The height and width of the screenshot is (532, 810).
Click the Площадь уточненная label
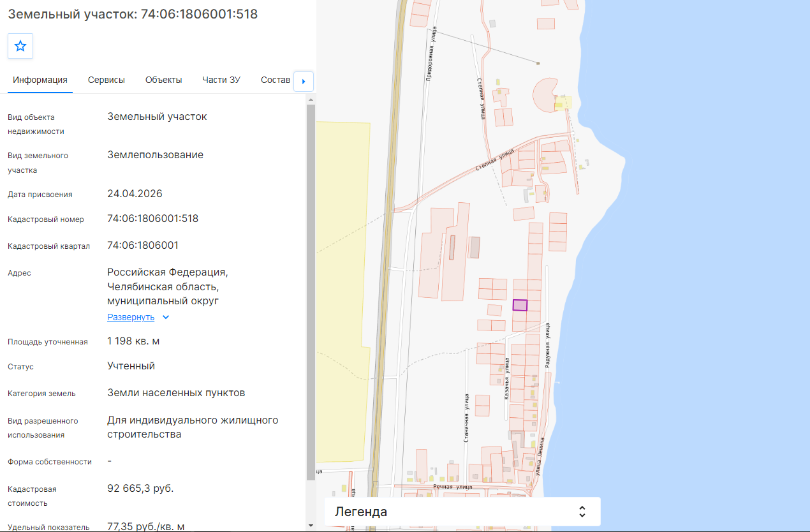click(48, 342)
